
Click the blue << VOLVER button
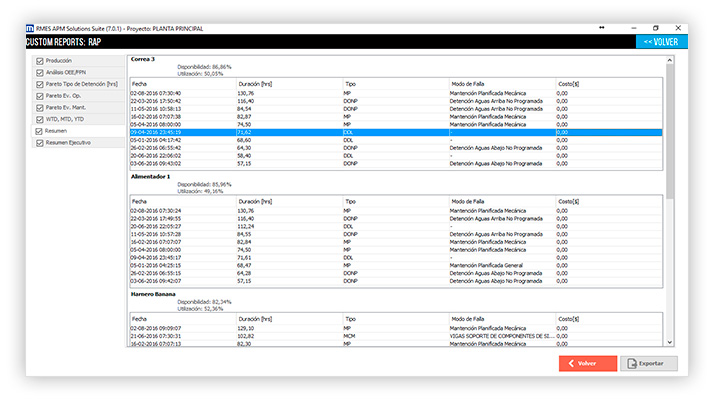661,42
